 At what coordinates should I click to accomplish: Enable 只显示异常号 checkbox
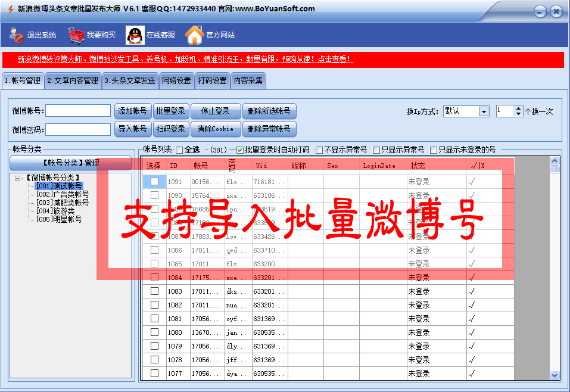(x=376, y=150)
